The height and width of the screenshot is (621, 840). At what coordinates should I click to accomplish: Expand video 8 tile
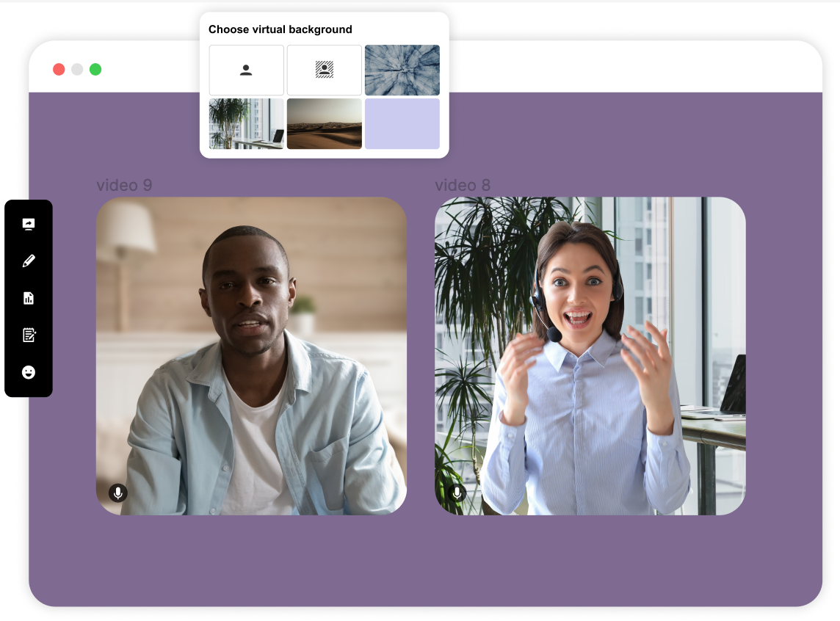point(590,355)
